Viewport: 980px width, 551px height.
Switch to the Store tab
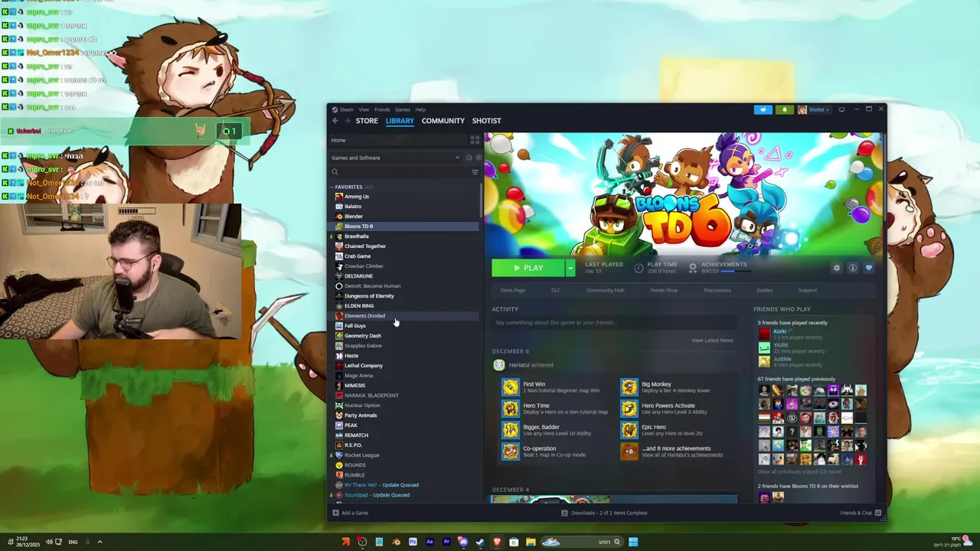[x=367, y=121]
